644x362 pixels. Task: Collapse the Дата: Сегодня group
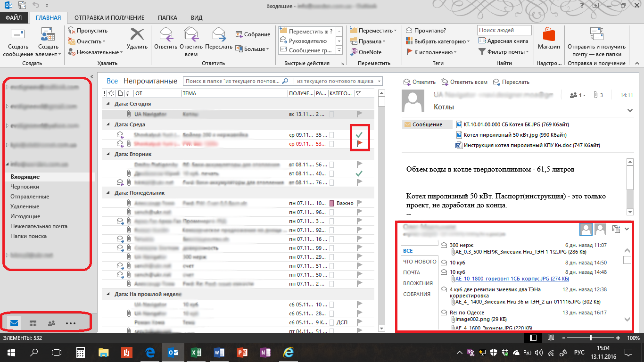108,104
